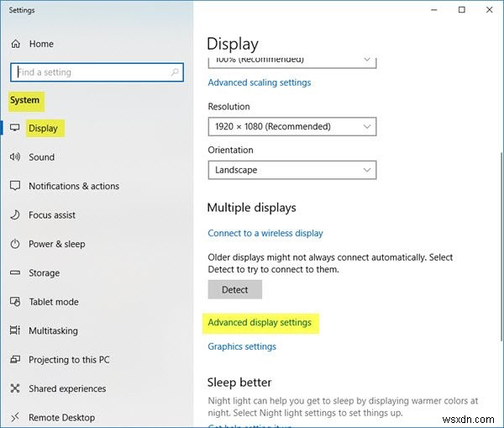The width and height of the screenshot is (504, 428).
Task: Open Advanced display settings link
Action: (260, 322)
